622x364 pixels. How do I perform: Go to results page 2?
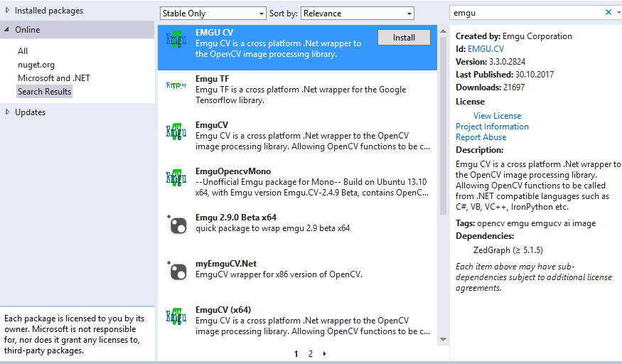pyautogui.click(x=310, y=353)
